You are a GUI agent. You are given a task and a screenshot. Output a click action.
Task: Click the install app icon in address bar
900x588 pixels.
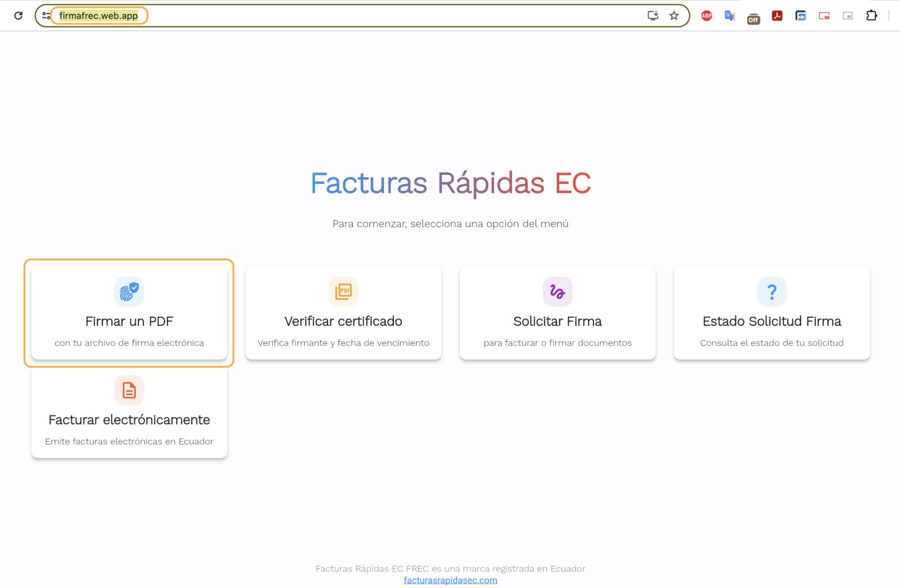click(x=653, y=16)
